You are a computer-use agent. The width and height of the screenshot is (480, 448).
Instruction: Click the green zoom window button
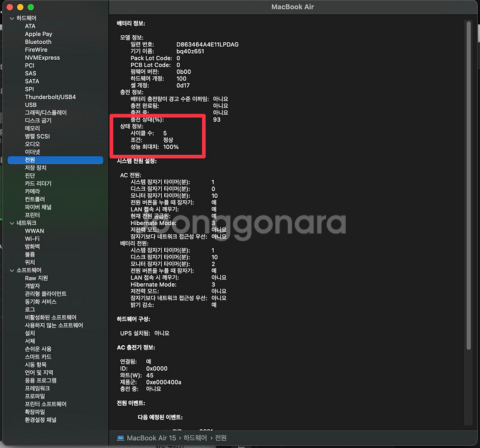[30, 7]
